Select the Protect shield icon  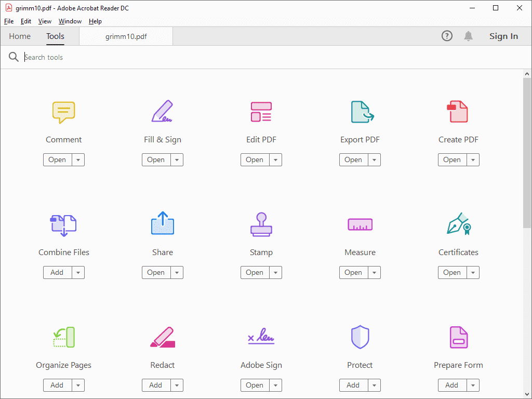pyautogui.click(x=360, y=337)
